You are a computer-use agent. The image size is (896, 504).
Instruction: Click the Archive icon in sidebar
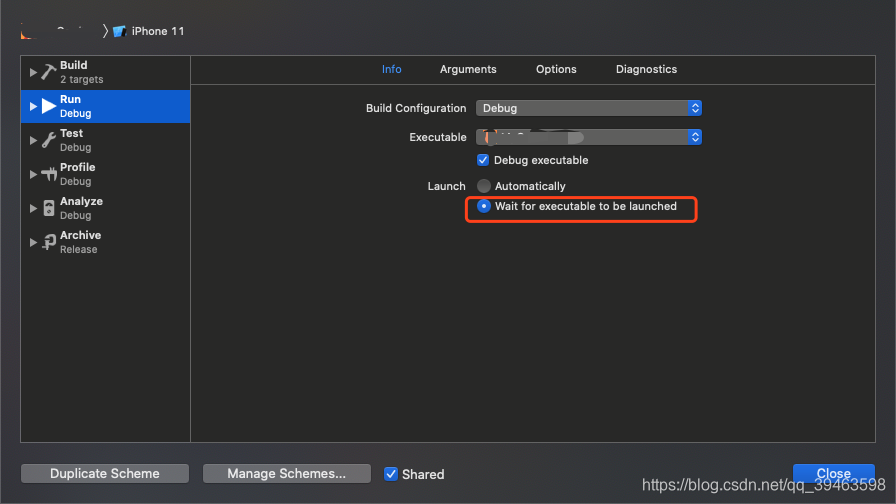pos(49,242)
